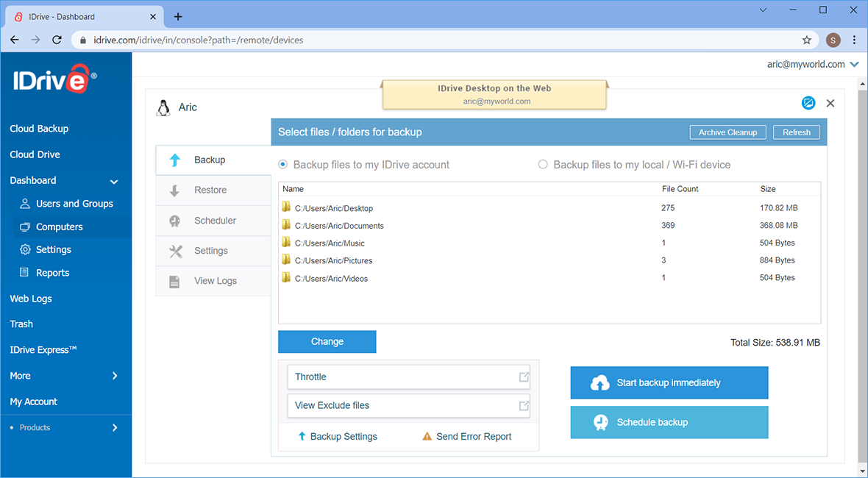Click the Name column header
The height and width of the screenshot is (478, 868).
[x=294, y=189]
